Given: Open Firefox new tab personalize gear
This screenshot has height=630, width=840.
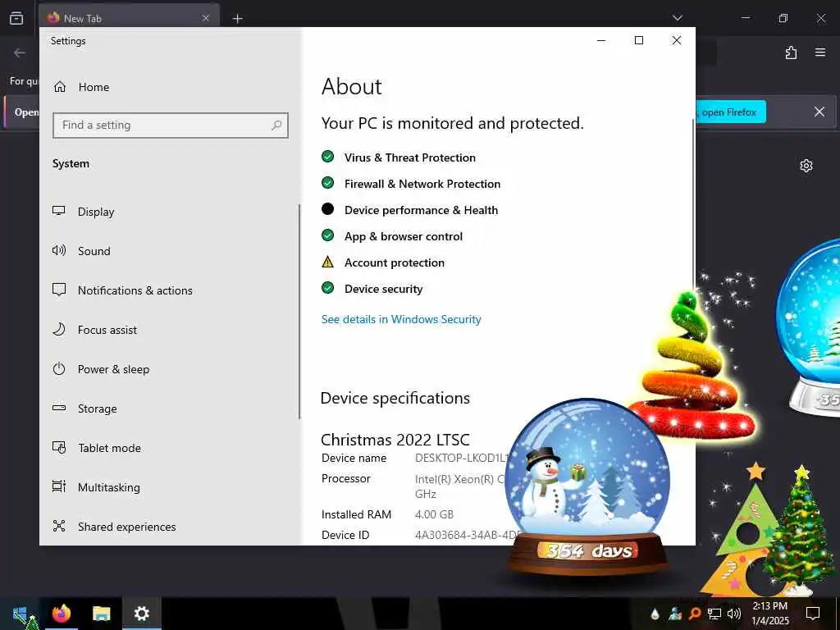Looking at the screenshot, I should coord(806,166).
